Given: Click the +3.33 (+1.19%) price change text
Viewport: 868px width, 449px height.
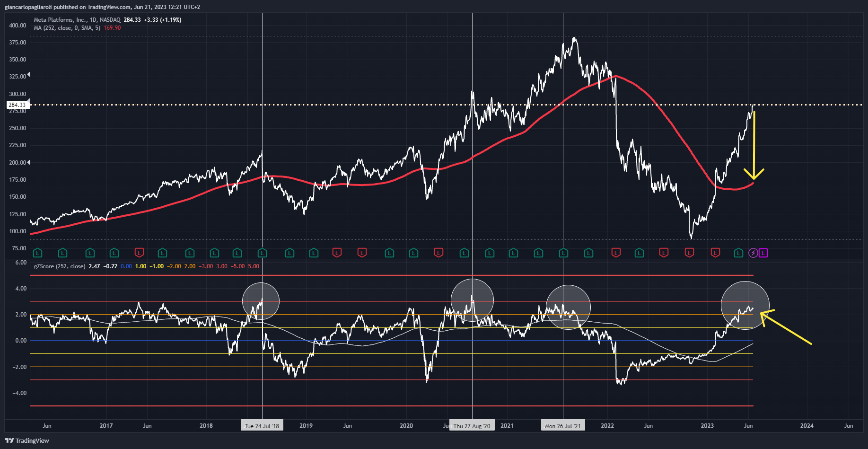Looking at the screenshot, I should click(163, 20).
